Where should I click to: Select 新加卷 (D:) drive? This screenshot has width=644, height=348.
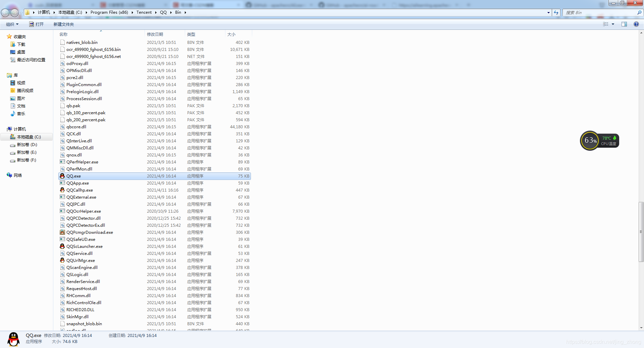tap(27, 144)
